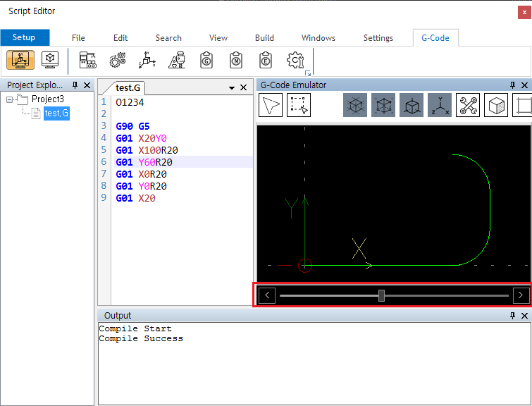Toggle the highlighted machine axis view button

tap(20, 61)
